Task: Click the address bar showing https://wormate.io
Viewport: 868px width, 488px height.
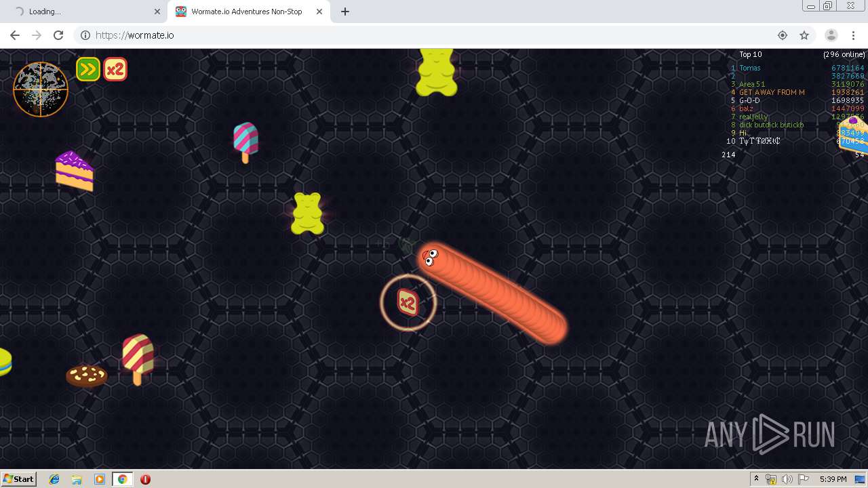Action: (x=434, y=35)
